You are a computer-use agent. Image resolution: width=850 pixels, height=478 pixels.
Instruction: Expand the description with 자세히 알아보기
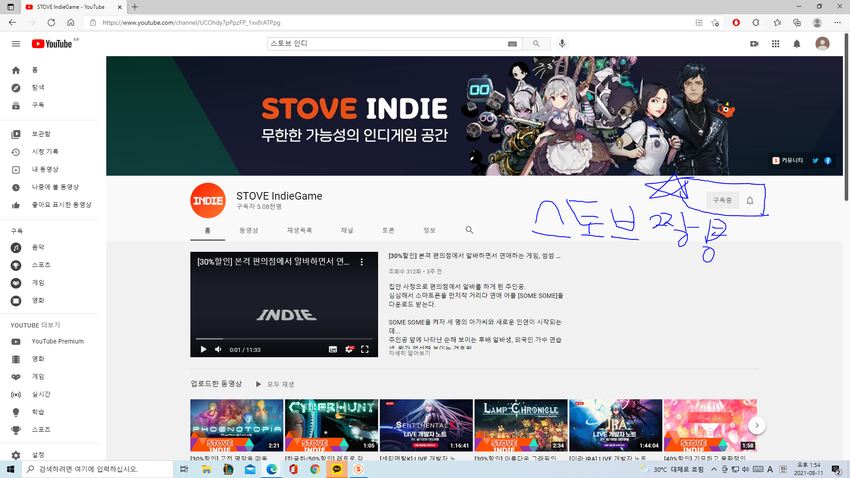click(x=409, y=353)
